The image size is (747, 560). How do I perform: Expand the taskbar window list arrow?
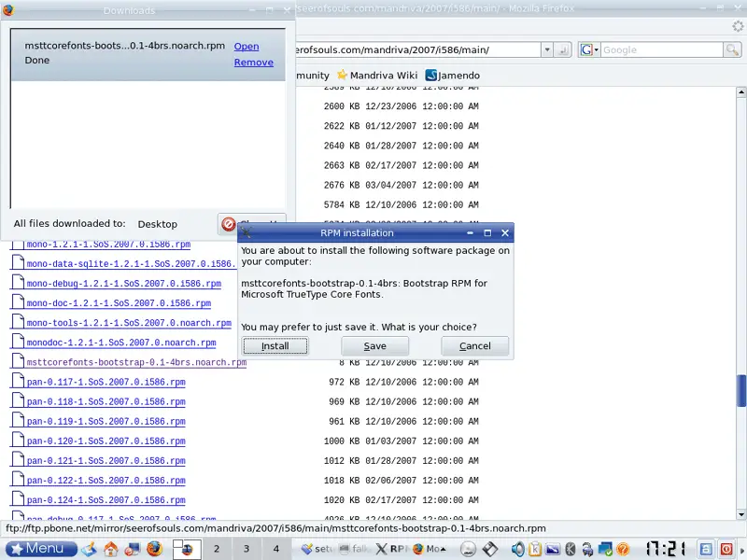pos(444,549)
